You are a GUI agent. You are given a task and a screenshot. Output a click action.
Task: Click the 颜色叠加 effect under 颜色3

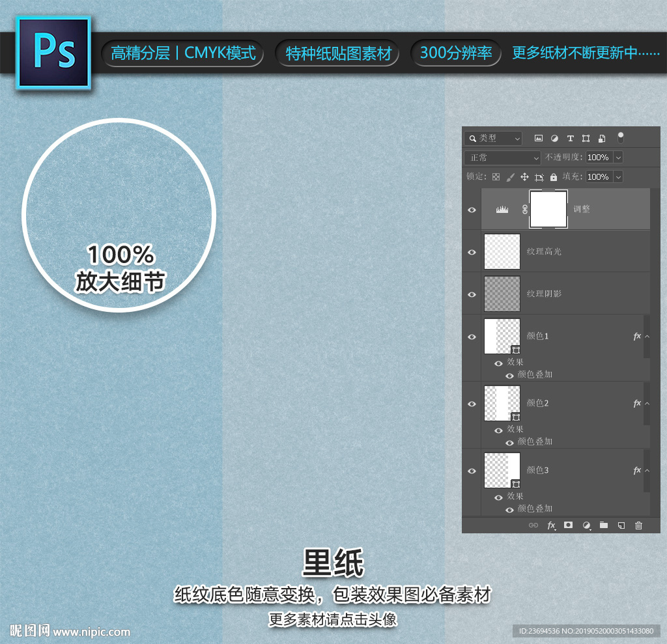tap(535, 509)
